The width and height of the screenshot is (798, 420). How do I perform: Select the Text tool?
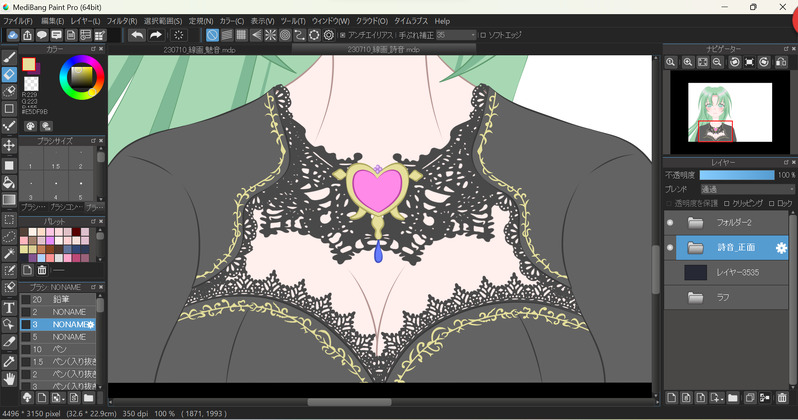click(9, 308)
